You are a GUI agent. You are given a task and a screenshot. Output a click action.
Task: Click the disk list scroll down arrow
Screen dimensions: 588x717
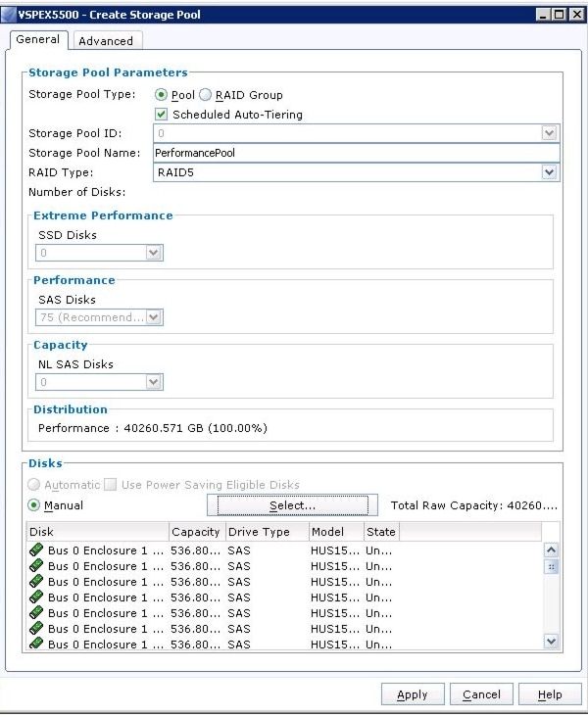[x=550, y=642]
